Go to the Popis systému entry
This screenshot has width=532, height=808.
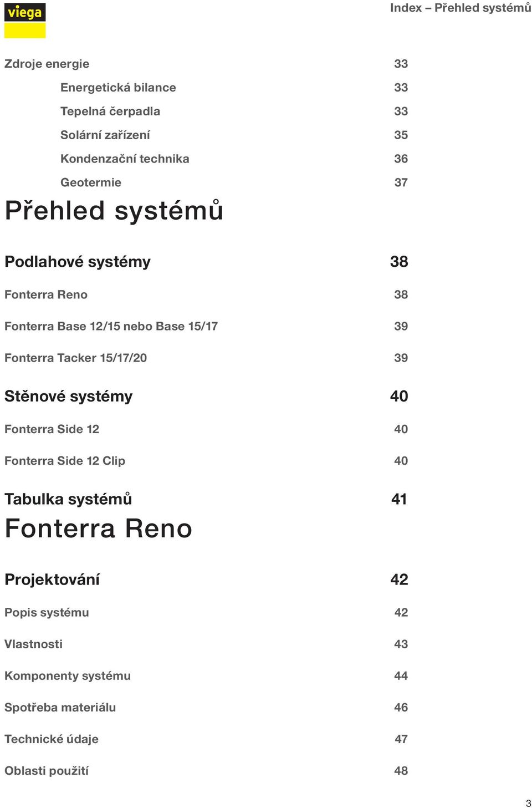(x=47, y=613)
